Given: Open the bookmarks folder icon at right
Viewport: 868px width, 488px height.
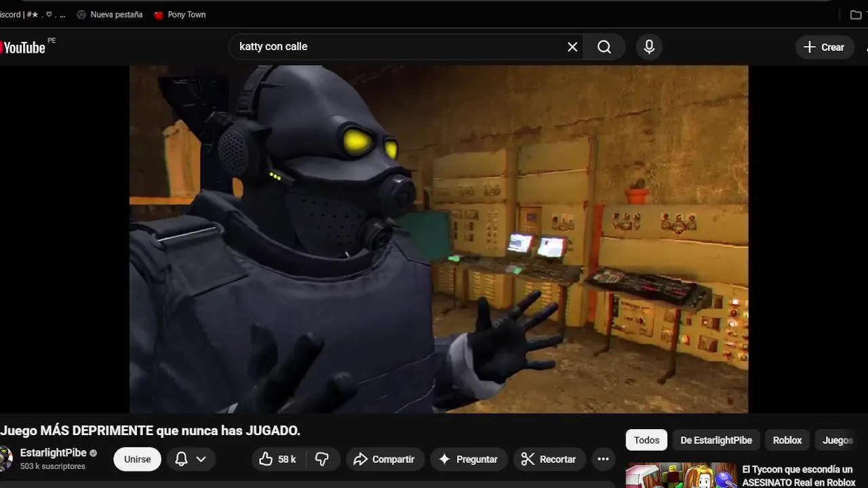Looking at the screenshot, I should point(856,14).
